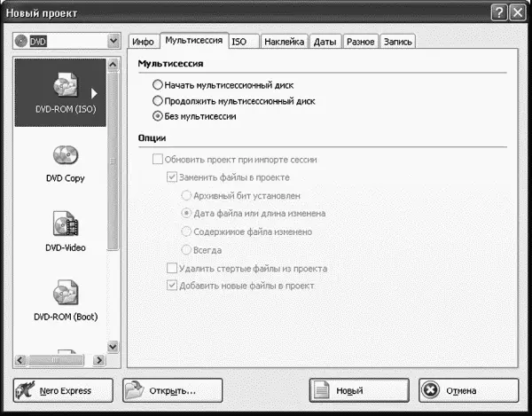532x416 pixels.
Task: Click the help question mark in the title bar
Action: click(498, 13)
